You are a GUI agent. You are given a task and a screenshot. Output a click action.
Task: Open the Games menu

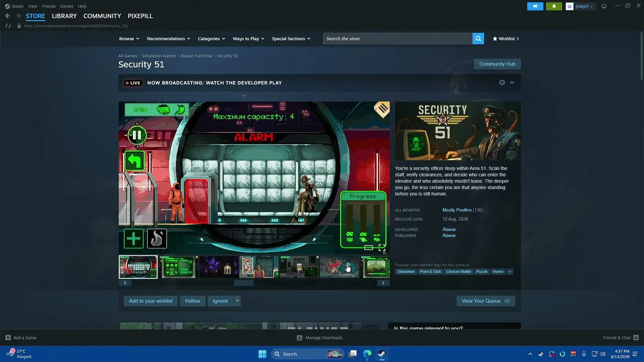(x=67, y=6)
